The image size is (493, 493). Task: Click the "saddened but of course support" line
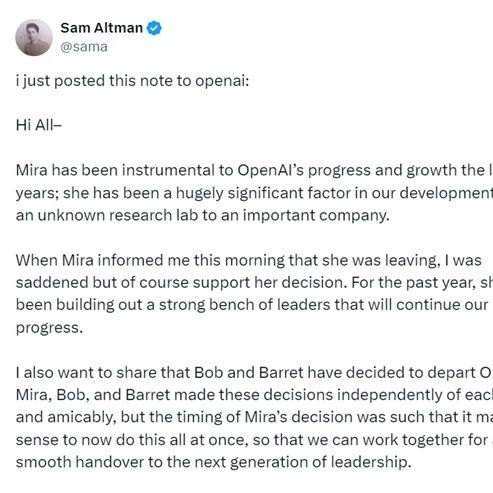tap(254, 283)
